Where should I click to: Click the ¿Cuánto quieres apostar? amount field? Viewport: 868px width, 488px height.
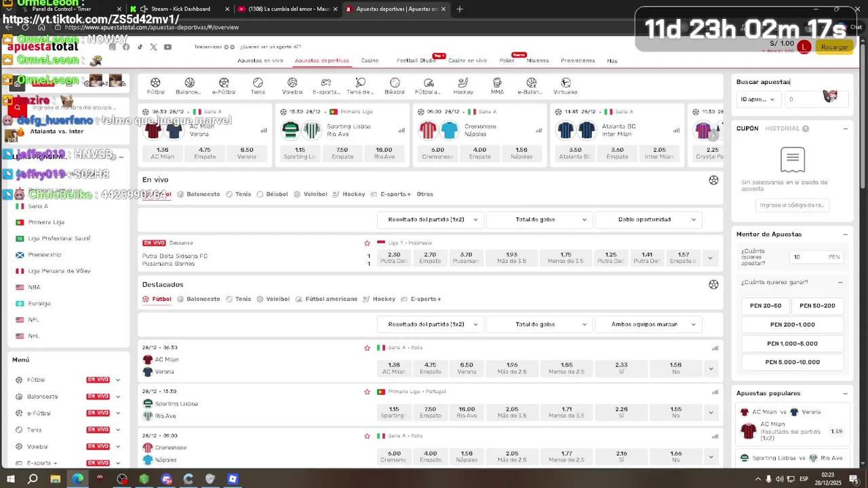click(x=817, y=258)
